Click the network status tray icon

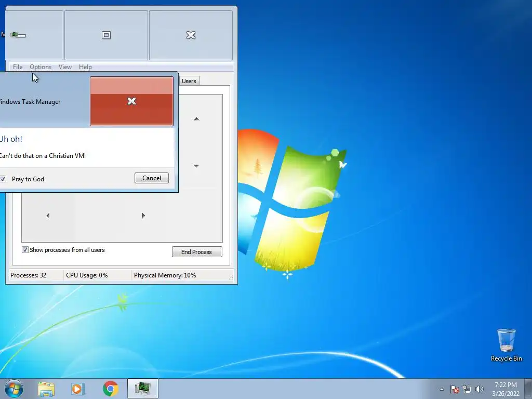coord(467,389)
